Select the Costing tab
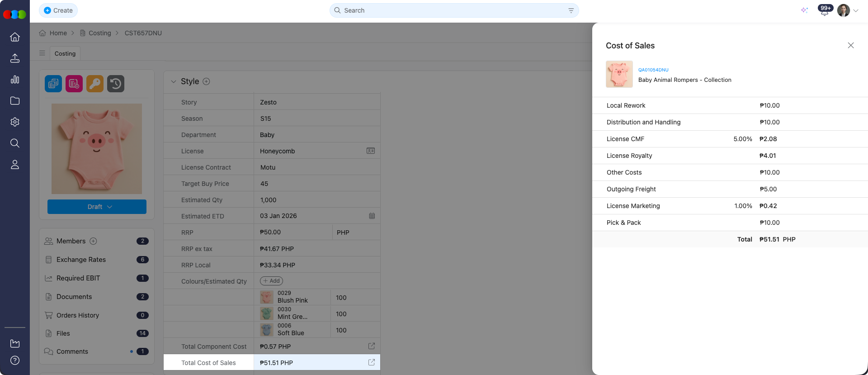868x375 pixels. (65, 53)
